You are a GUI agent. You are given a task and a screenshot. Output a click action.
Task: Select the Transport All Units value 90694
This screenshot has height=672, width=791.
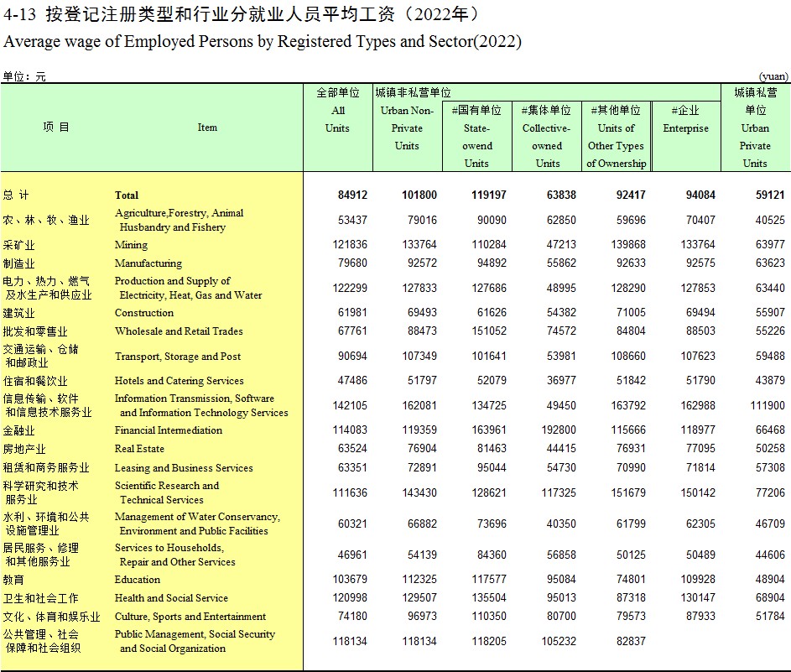tap(352, 357)
